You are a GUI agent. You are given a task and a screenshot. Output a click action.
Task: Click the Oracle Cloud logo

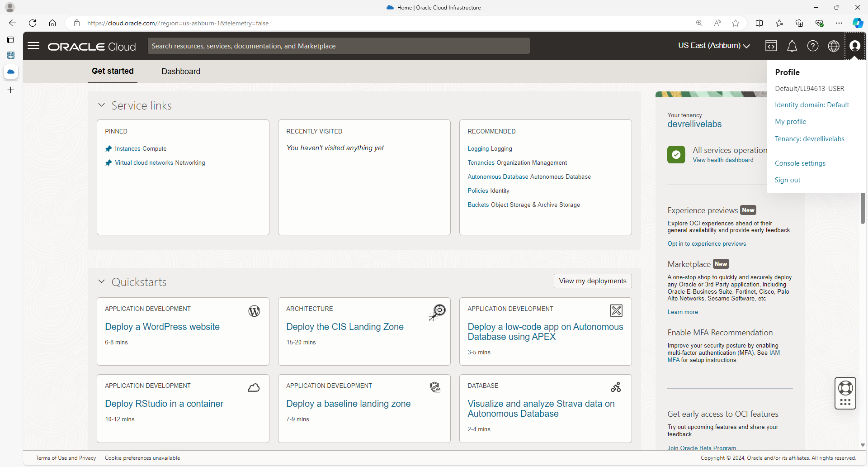click(92, 47)
